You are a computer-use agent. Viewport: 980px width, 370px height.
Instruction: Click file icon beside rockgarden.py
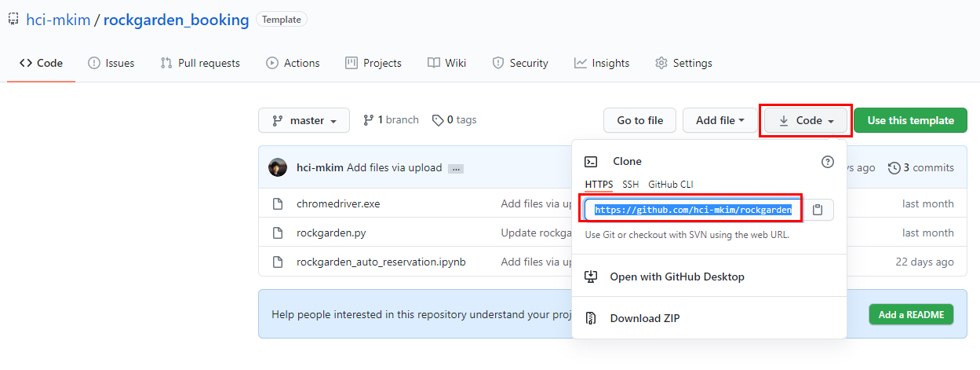pyautogui.click(x=277, y=233)
